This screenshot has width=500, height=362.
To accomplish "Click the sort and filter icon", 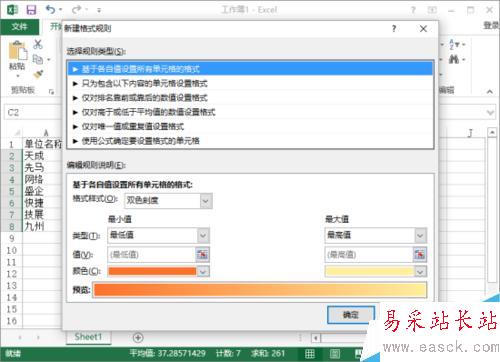I will [x=454, y=44].
